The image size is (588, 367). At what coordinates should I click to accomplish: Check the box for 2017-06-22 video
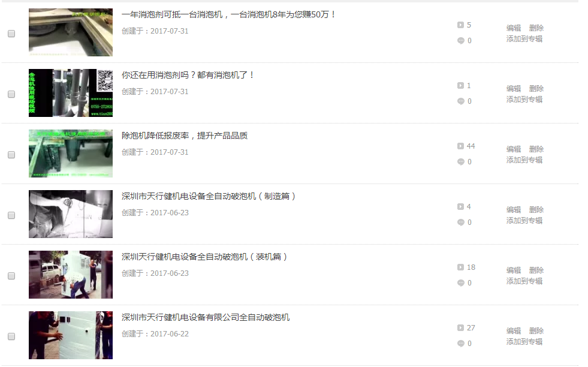click(x=11, y=336)
